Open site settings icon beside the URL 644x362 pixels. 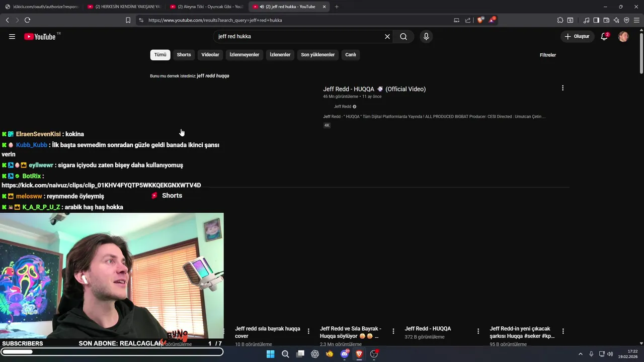pos(141,20)
